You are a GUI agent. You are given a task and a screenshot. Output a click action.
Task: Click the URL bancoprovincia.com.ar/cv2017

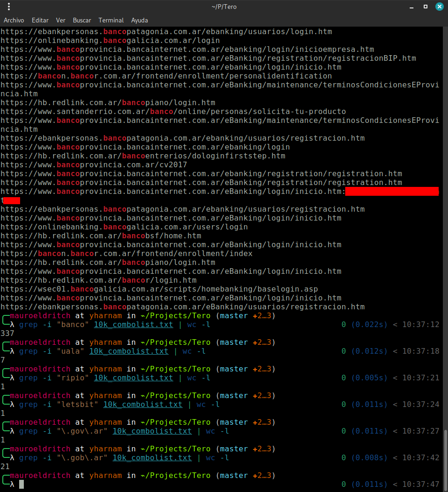click(94, 164)
